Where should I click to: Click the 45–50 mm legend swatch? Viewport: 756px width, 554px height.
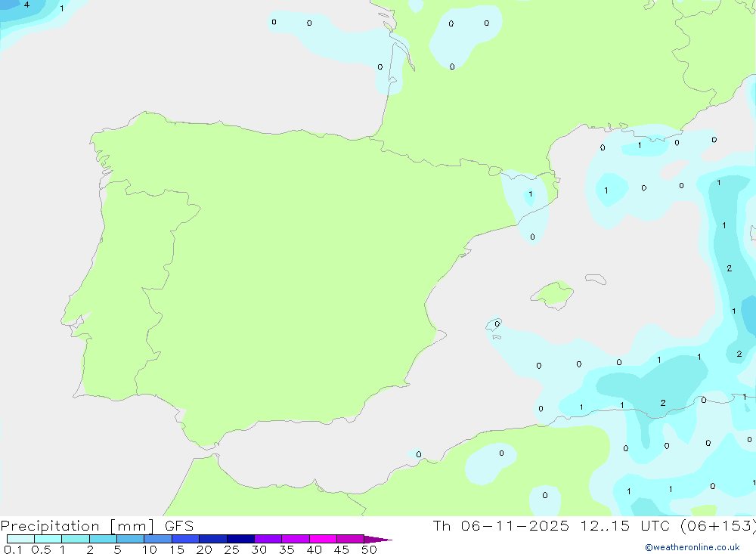tap(351, 539)
